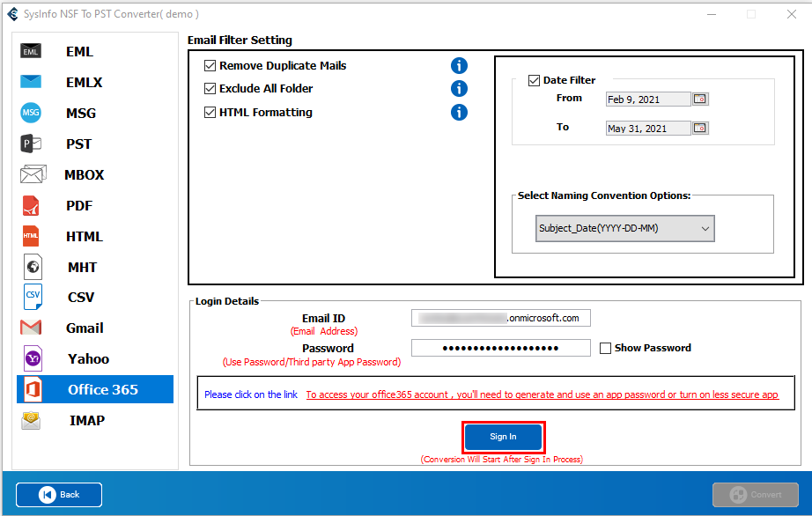Click the Password input field
The height and width of the screenshot is (516, 812).
coord(500,348)
